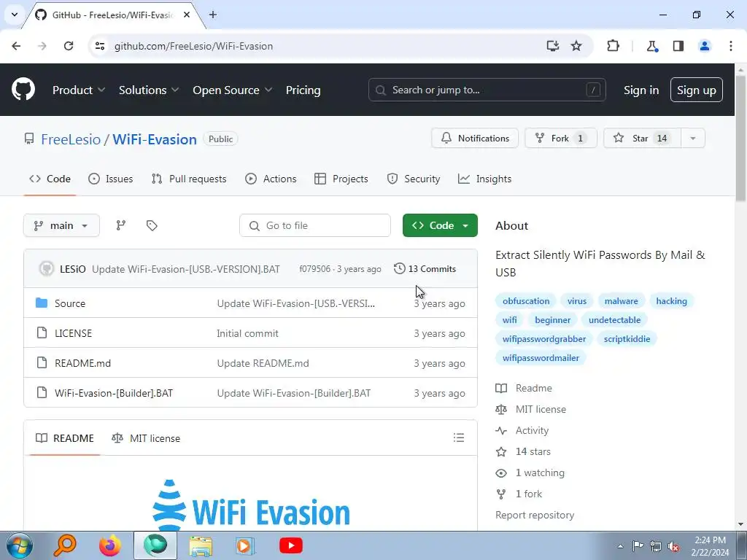Screen dimensions: 747x560
Task: Open the media player taskbar icon
Action: click(245, 545)
